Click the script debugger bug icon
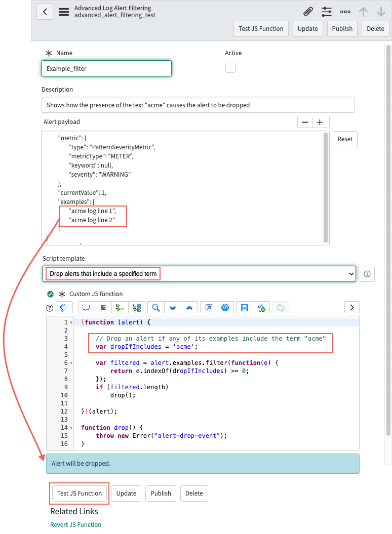The width and height of the screenshot is (392, 534). (281, 308)
